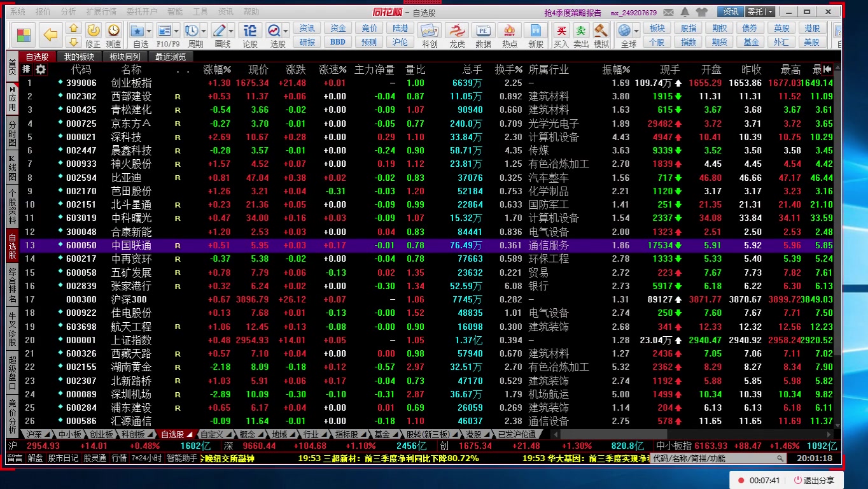The image size is (868, 489).
Task: Click the 周期 period clock icon
Action: (191, 31)
